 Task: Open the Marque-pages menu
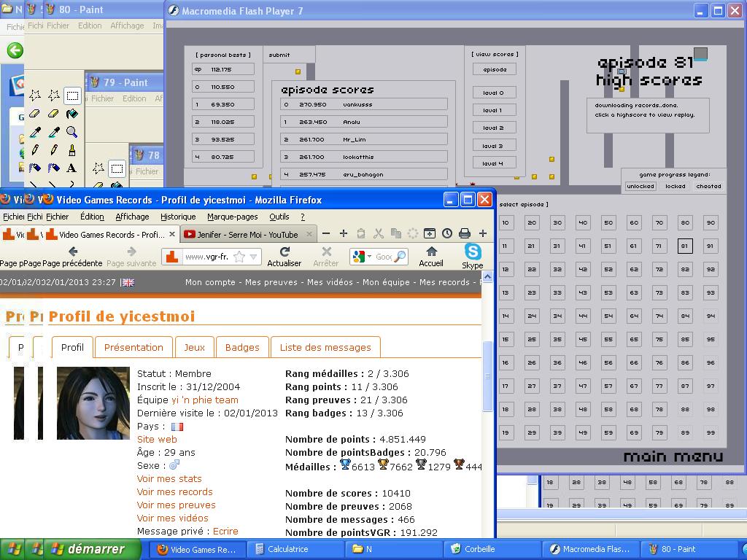pyautogui.click(x=232, y=217)
